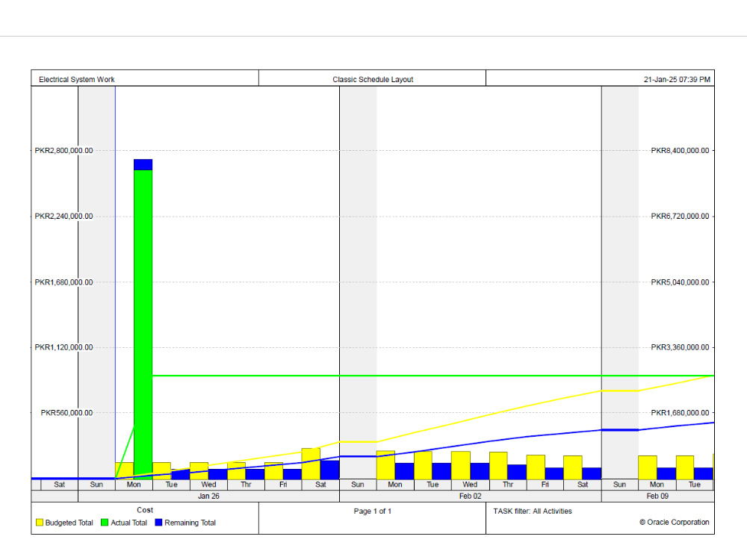747x560 pixels.
Task: Click the yellow Budgeted Total legend swatch
Action: click(40, 523)
